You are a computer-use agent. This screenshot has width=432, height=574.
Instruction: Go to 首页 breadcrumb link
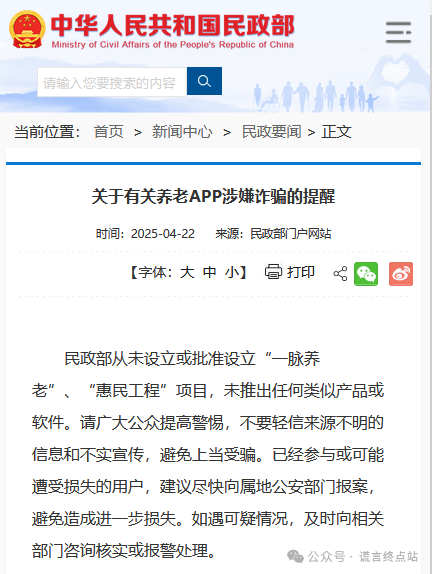[109, 132]
